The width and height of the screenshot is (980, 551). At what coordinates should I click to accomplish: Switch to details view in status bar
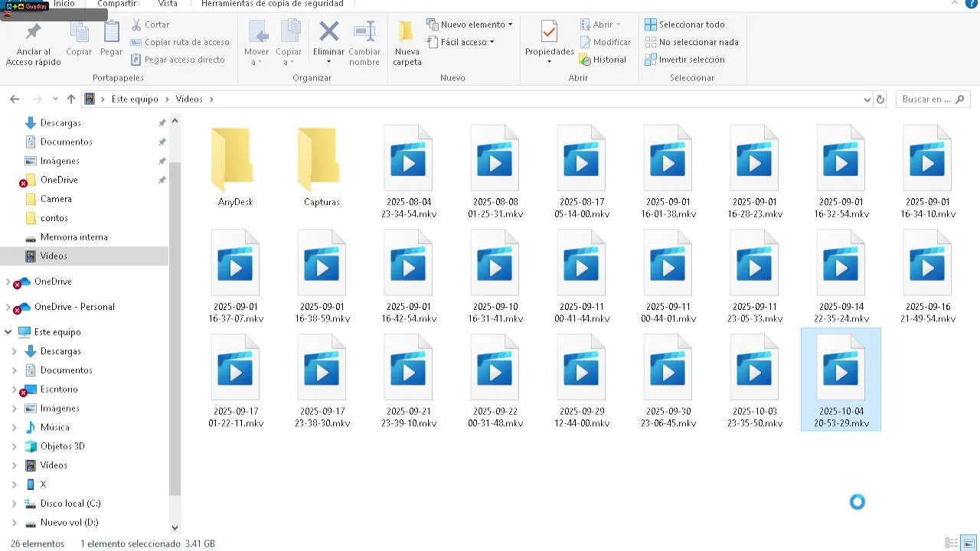pos(952,543)
